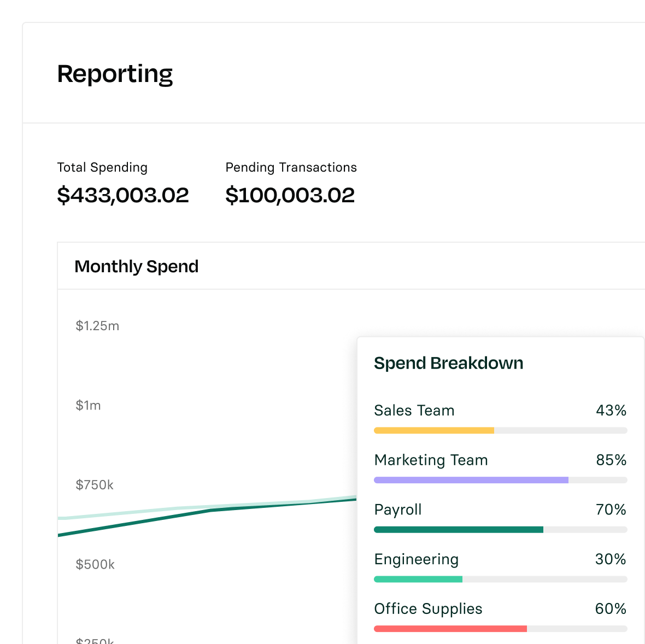
Task: Click the Monthly Spend chart title
Action: 136,266
